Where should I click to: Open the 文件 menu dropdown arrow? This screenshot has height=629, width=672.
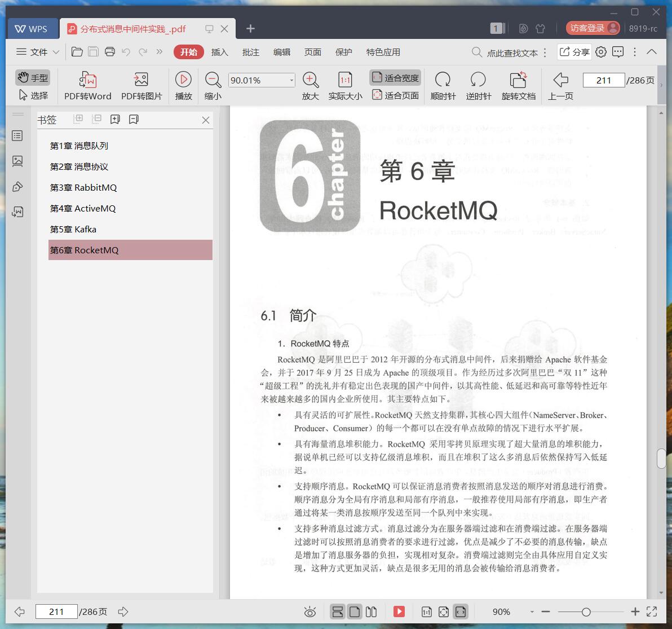point(56,52)
